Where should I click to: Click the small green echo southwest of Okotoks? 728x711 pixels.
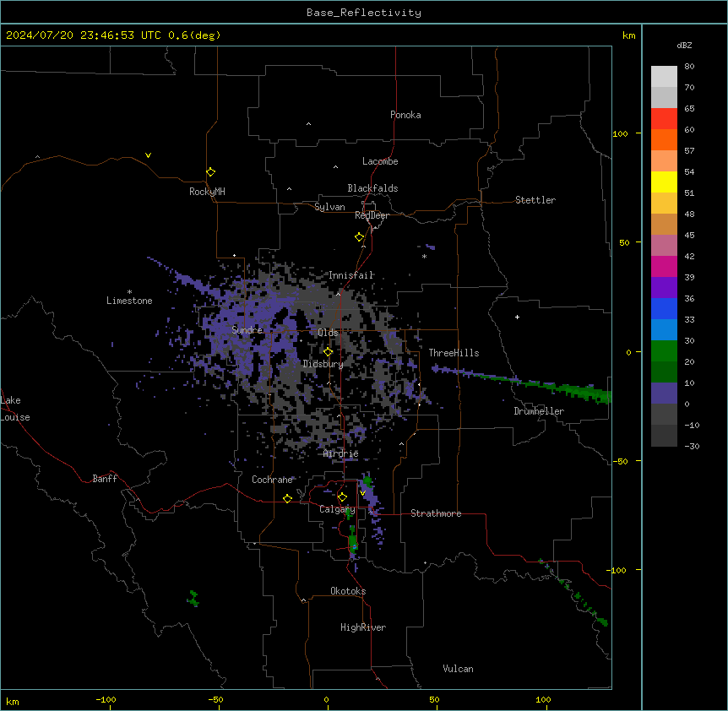(193, 599)
